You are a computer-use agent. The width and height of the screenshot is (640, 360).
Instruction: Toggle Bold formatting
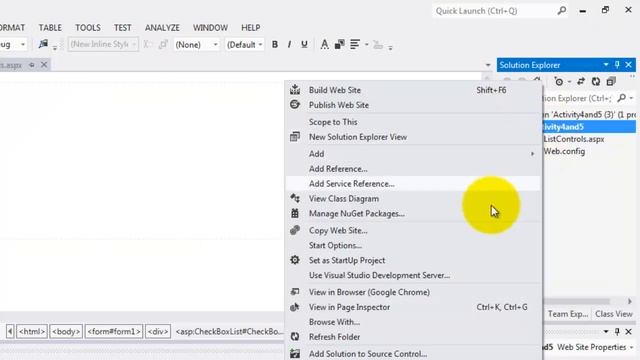(x=275, y=44)
